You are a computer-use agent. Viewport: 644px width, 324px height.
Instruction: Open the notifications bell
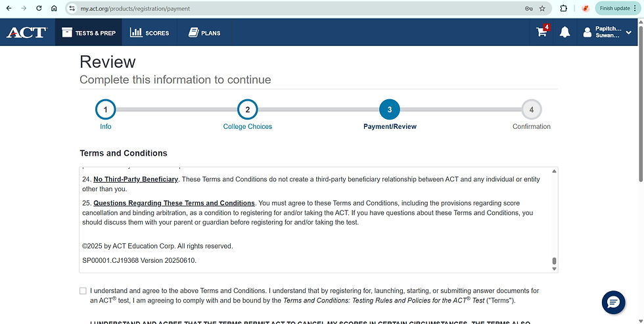pyautogui.click(x=564, y=32)
